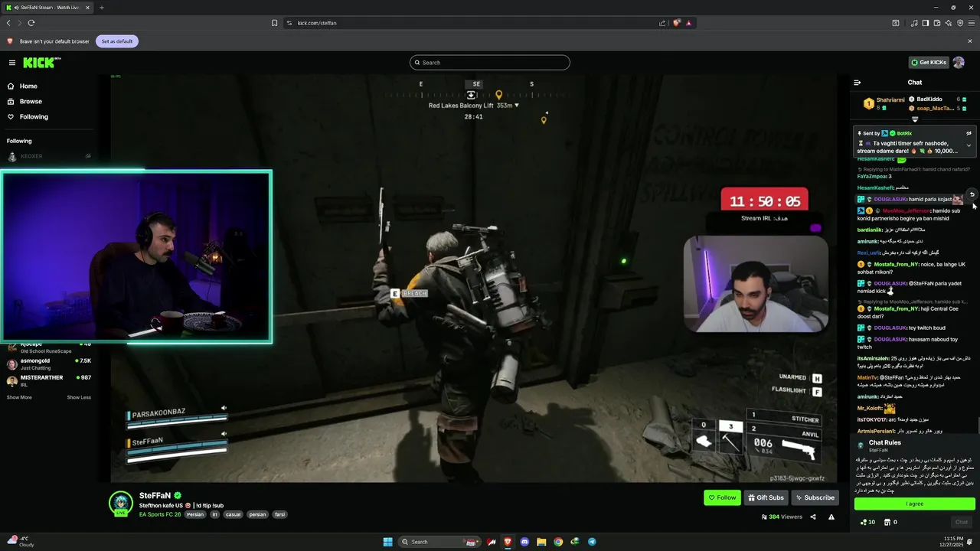Expand the pinned BotRix message
The height and width of the screenshot is (551, 980).
tap(969, 145)
